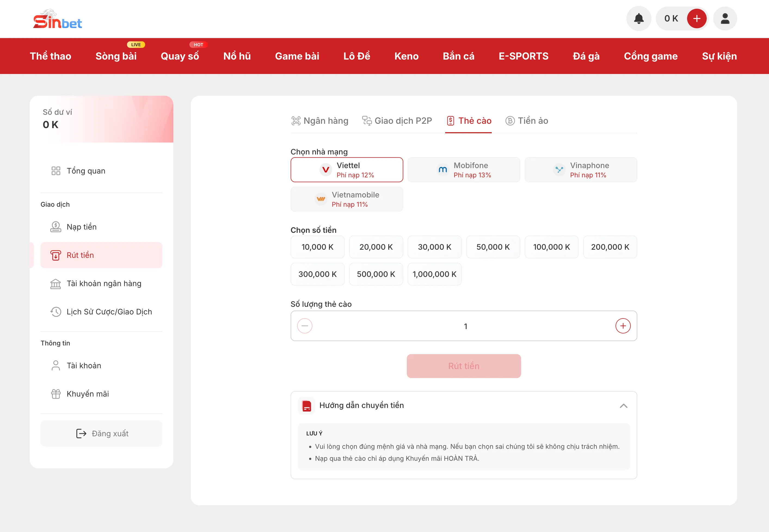Choose the 200,000 K amount
769x532 pixels.
point(610,247)
